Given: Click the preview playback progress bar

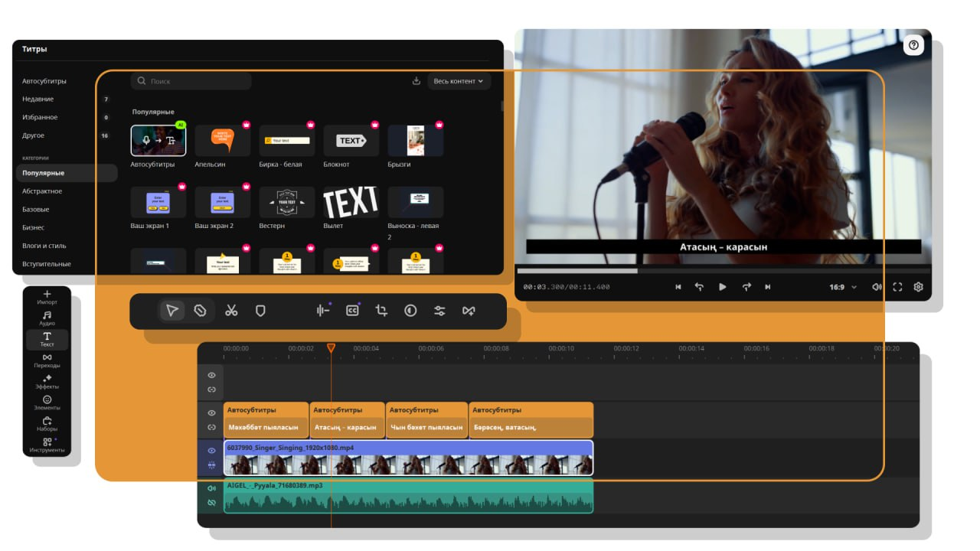Looking at the screenshot, I should (x=723, y=270).
